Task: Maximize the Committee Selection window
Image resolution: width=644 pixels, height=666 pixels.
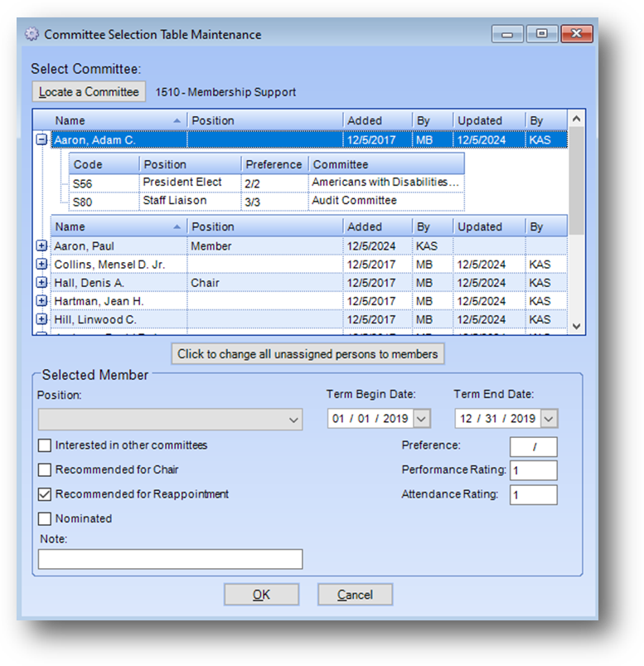Action: coord(542,33)
